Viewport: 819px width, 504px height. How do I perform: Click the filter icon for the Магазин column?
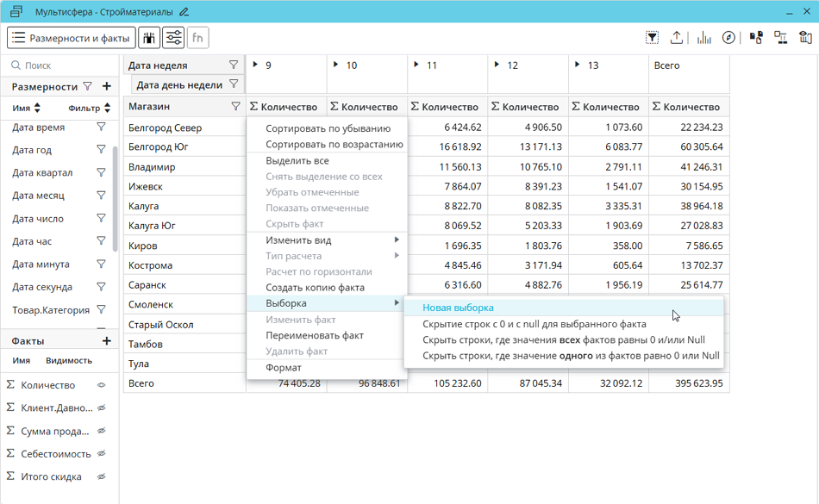tap(235, 107)
